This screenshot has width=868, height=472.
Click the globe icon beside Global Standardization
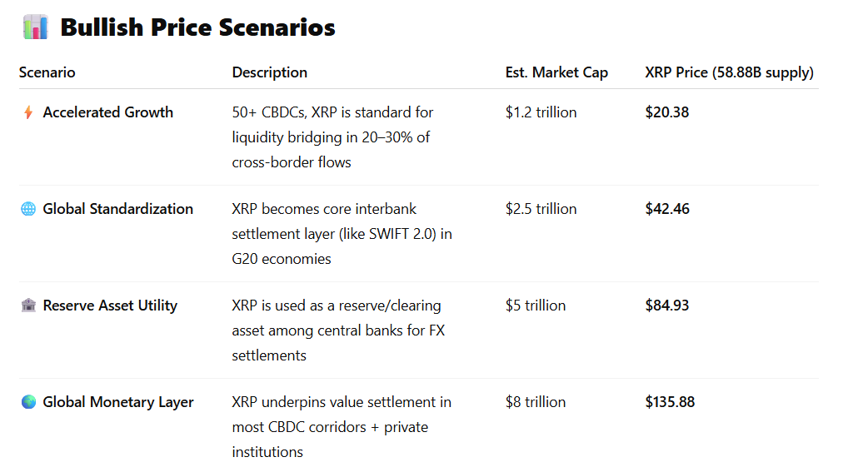pyautogui.click(x=28, y=209)
